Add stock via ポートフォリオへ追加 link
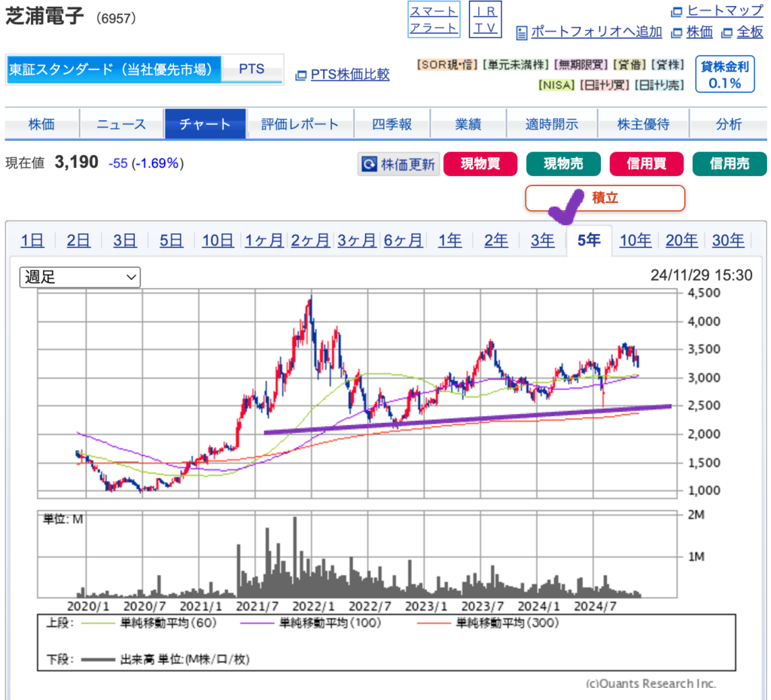This screenshot has width=771, height=700. (596, 32)
